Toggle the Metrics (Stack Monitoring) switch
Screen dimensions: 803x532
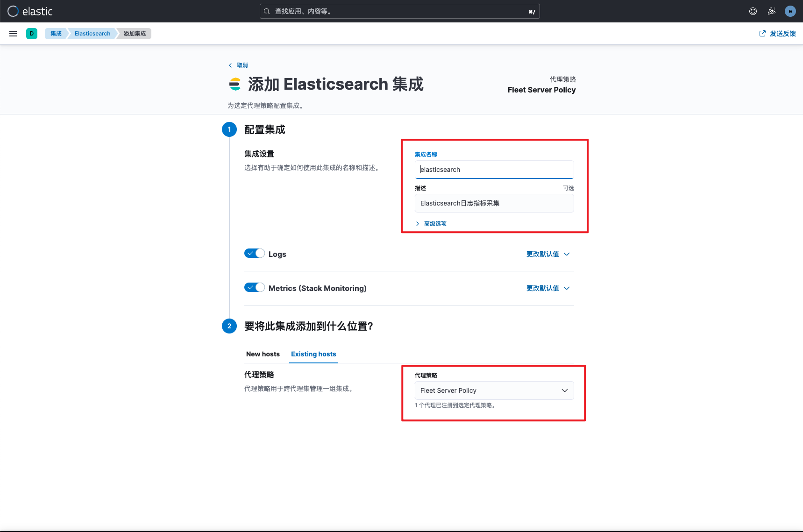pyautogui.click(x=255, y=288)
